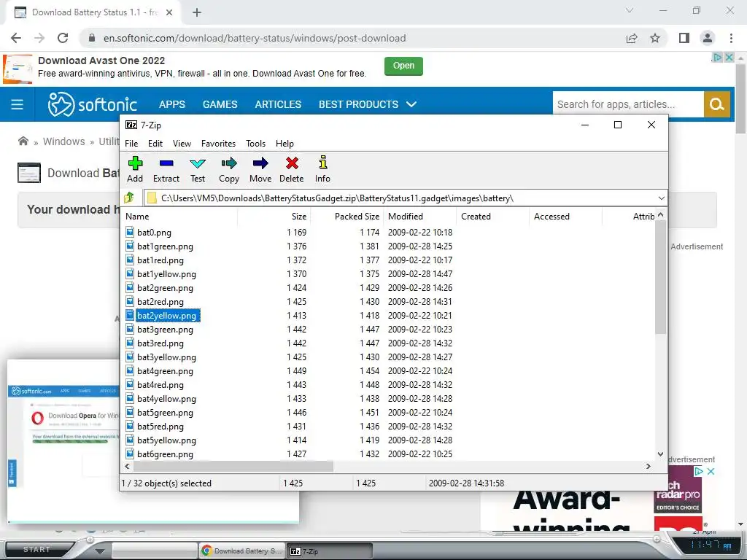Open the Chrome profile avatar

coord(708,38)
